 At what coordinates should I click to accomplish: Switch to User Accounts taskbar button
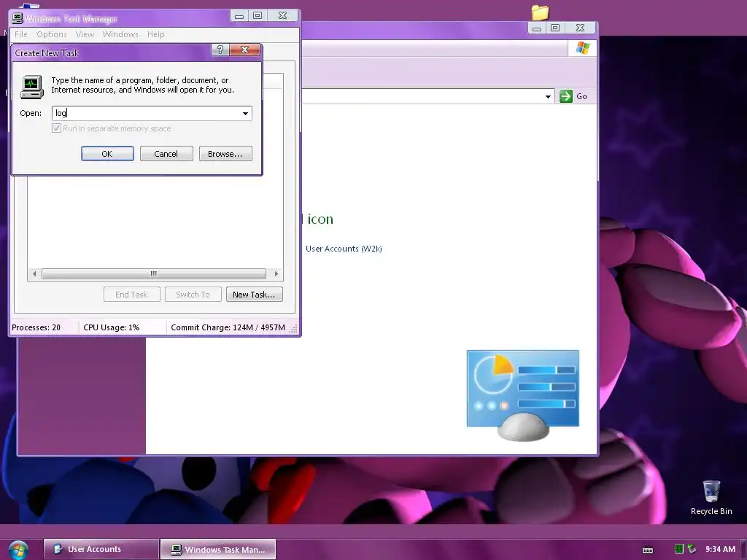pos(101,549)
